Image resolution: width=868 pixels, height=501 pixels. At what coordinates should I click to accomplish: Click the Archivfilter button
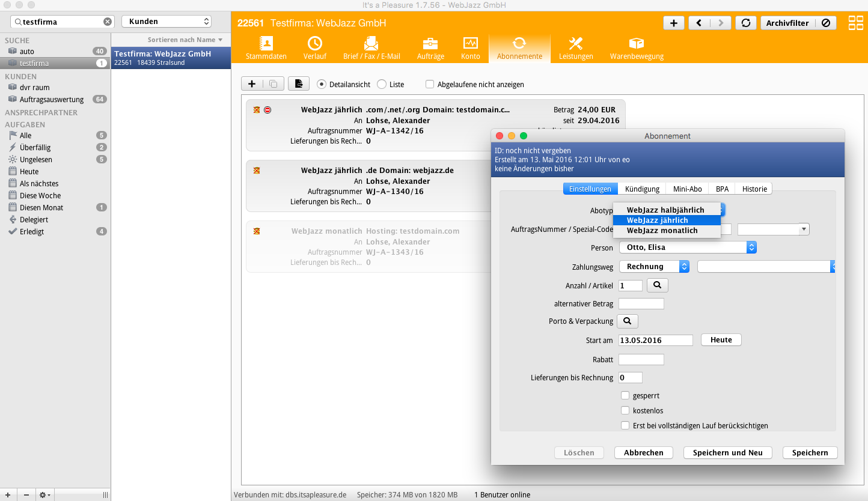tap(787, 23)
